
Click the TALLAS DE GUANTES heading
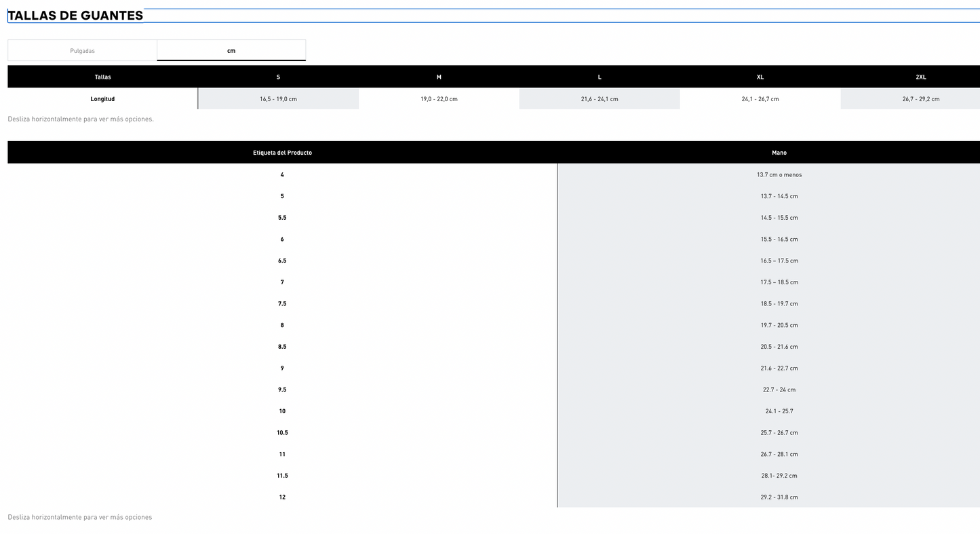coord(75,16)
